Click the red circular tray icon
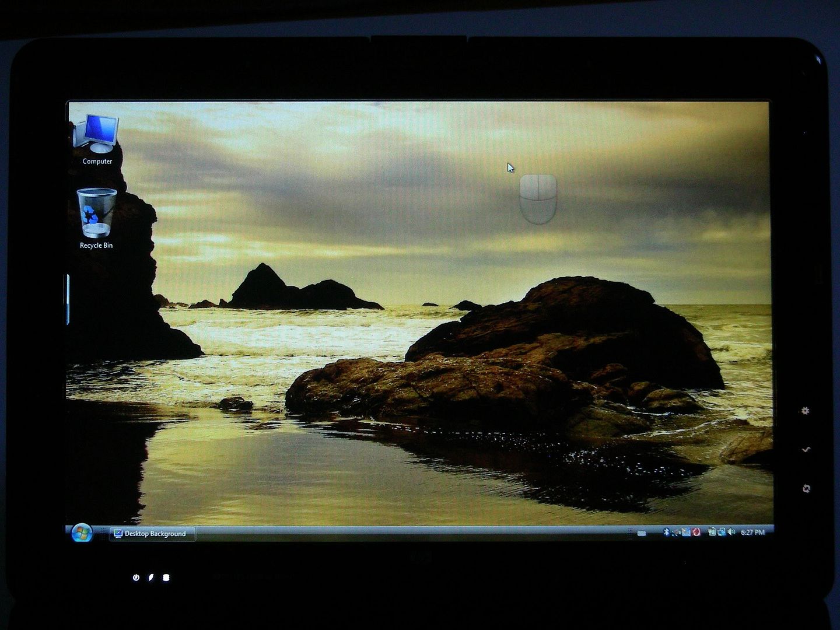Viewport: 840px width, 630px height. coord(696,532)
